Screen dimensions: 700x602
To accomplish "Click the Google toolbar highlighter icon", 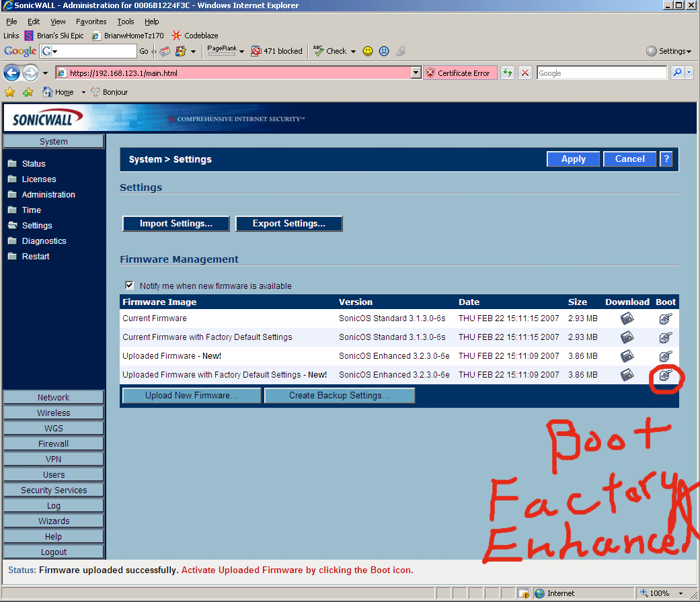I will tap(401, 51).
